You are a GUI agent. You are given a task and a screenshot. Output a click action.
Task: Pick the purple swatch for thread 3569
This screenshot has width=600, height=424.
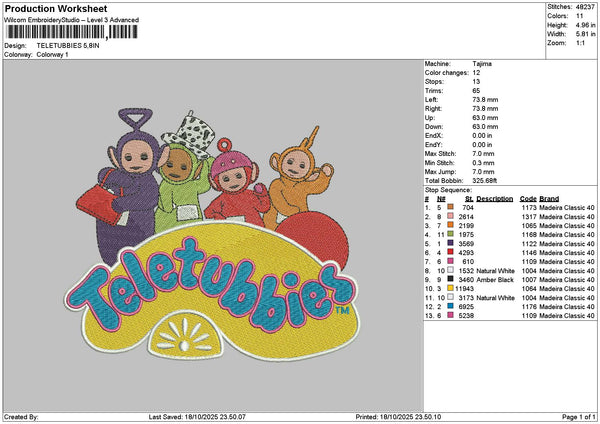click(451, 243)
